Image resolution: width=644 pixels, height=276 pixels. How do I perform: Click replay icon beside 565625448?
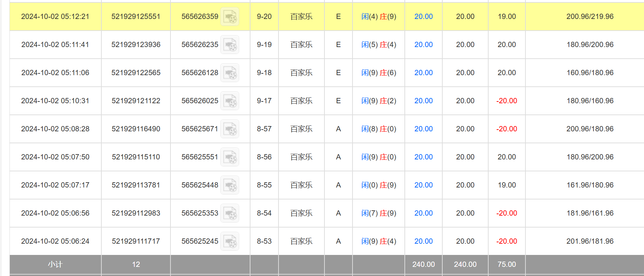[230, 185]
